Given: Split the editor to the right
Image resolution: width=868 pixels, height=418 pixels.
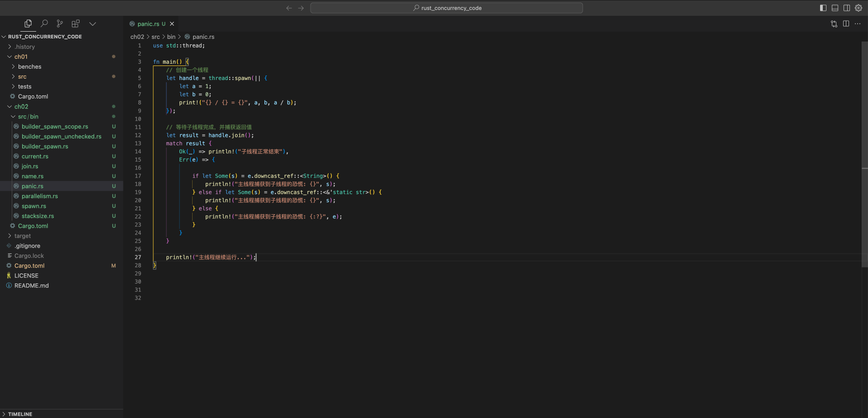Looking at the screenshot, I should [x=846, y=24].
